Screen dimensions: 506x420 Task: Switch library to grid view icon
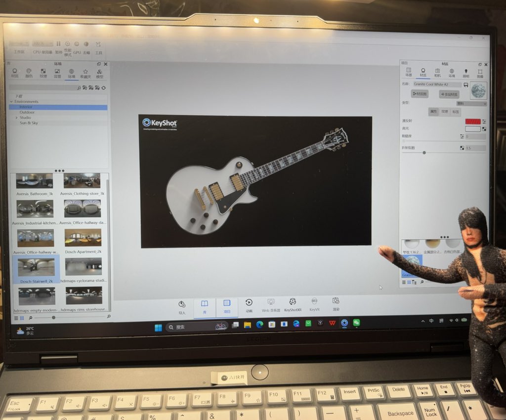[x=22, y=318]
